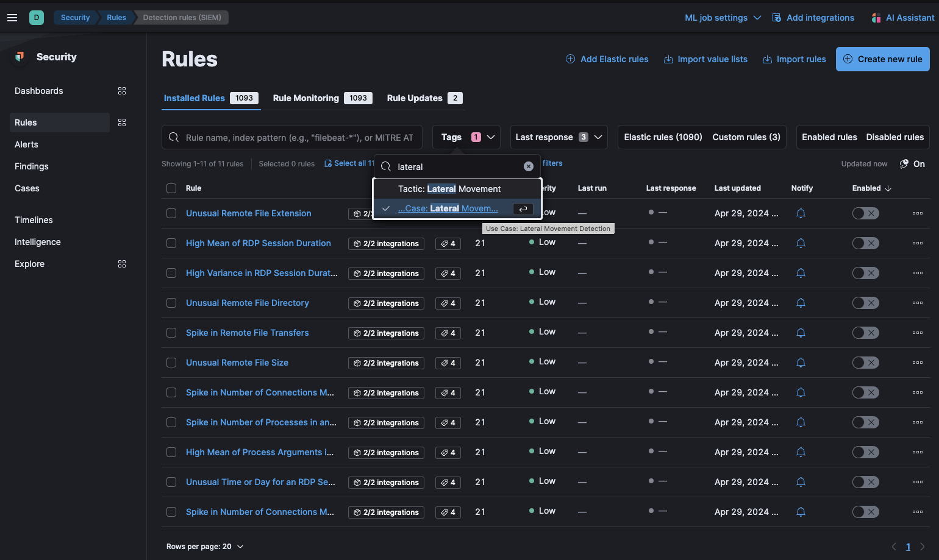The width and height of the screenshot is (939, 560).
Task: Open the Rule Updates tab
Action: click(x=415, y=98)
